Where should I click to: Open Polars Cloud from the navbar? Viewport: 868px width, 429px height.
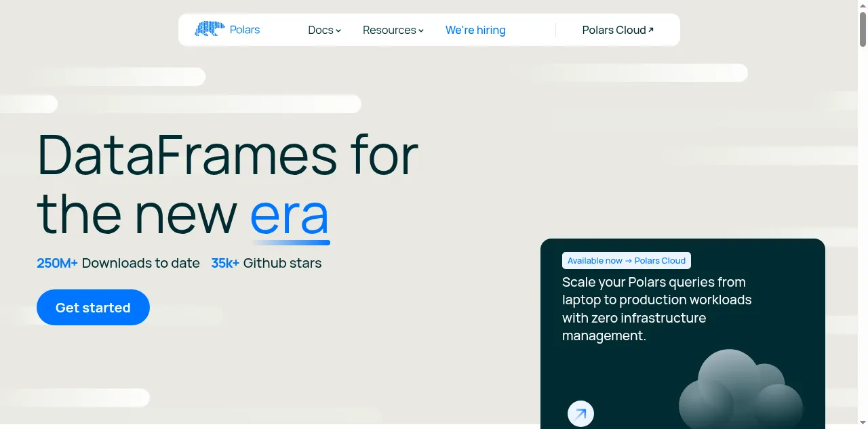618,30
